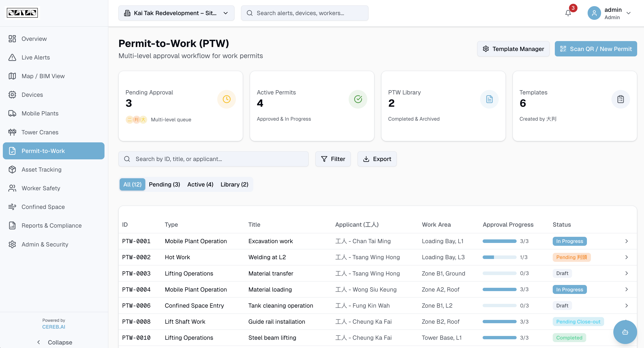Expand the PTW-0003 row chevron

(626, 273)
